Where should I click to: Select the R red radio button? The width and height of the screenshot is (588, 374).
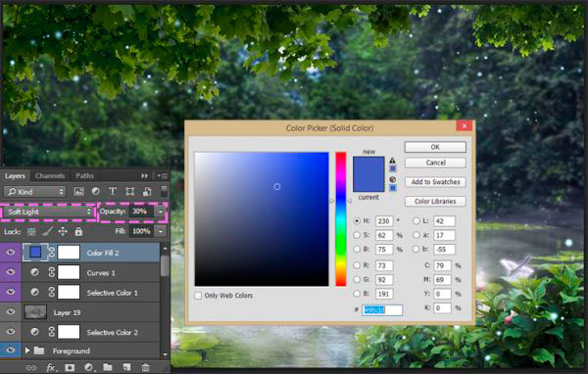pyautogui.click(x=357, y=265)
